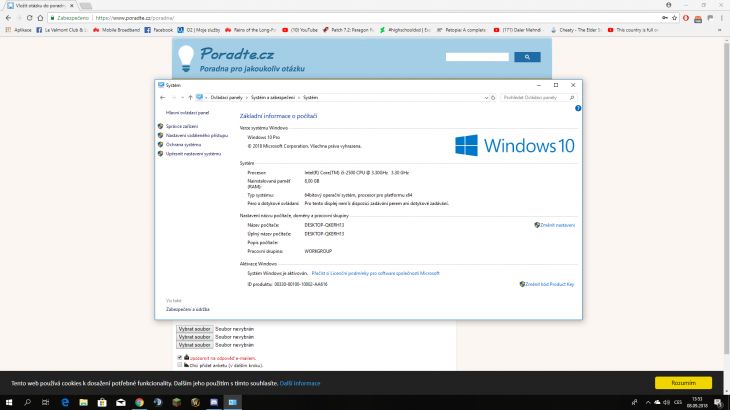Open the notification center icon
Screen dimensions: 730x410
[718, 402]
